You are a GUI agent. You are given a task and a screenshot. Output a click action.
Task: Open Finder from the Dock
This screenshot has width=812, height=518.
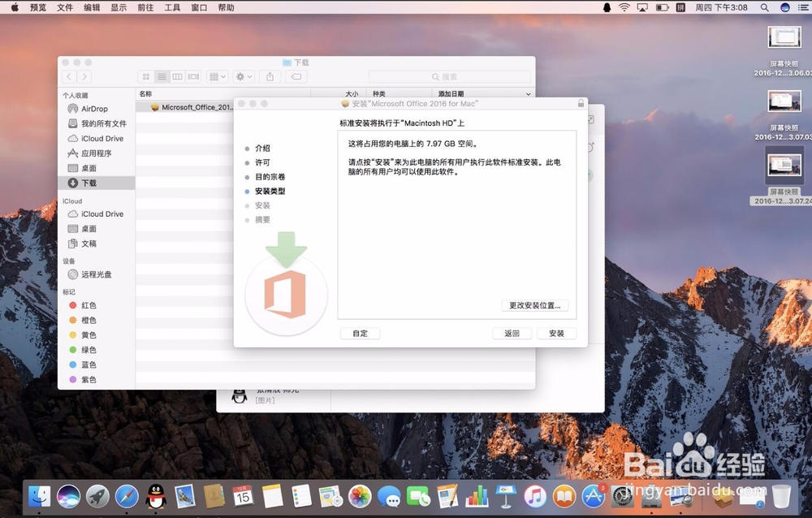[x=39, y=496]
